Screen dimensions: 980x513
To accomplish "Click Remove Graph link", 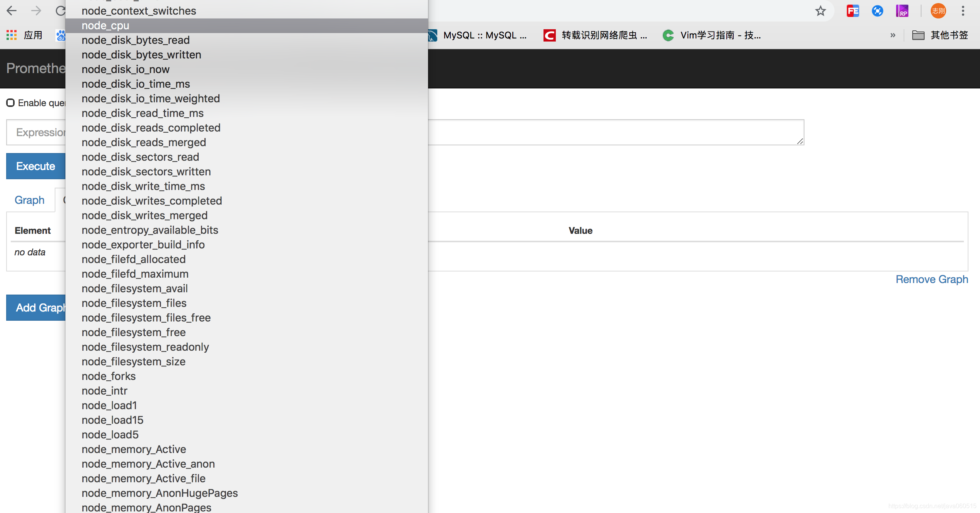I will pyautogui.click(x=932, y=279).
